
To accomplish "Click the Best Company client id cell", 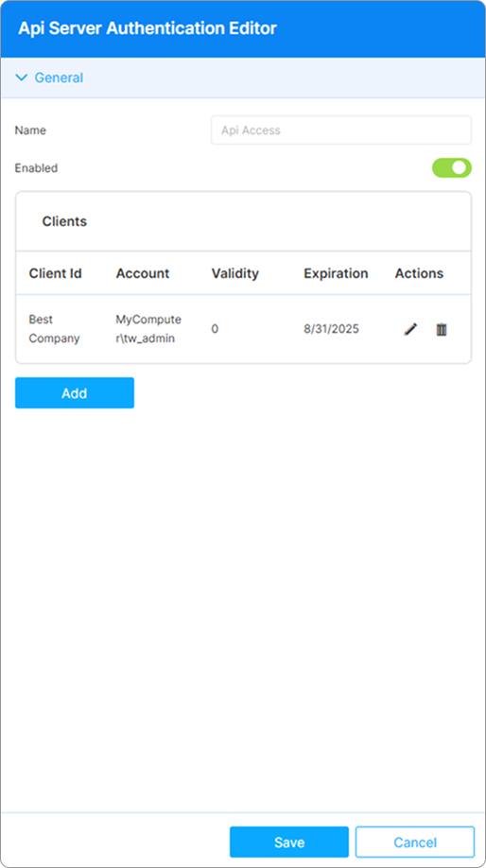I will click(54, 329).
